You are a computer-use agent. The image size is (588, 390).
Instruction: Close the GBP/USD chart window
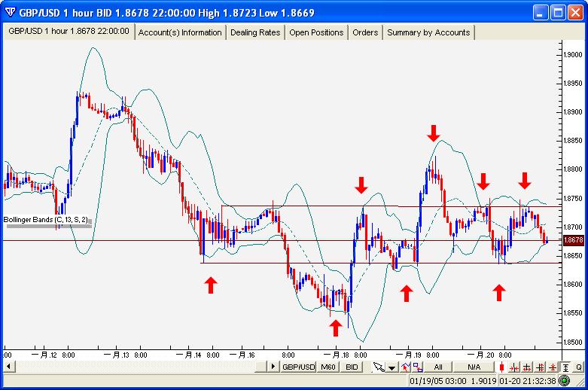[x=575, y=13]
